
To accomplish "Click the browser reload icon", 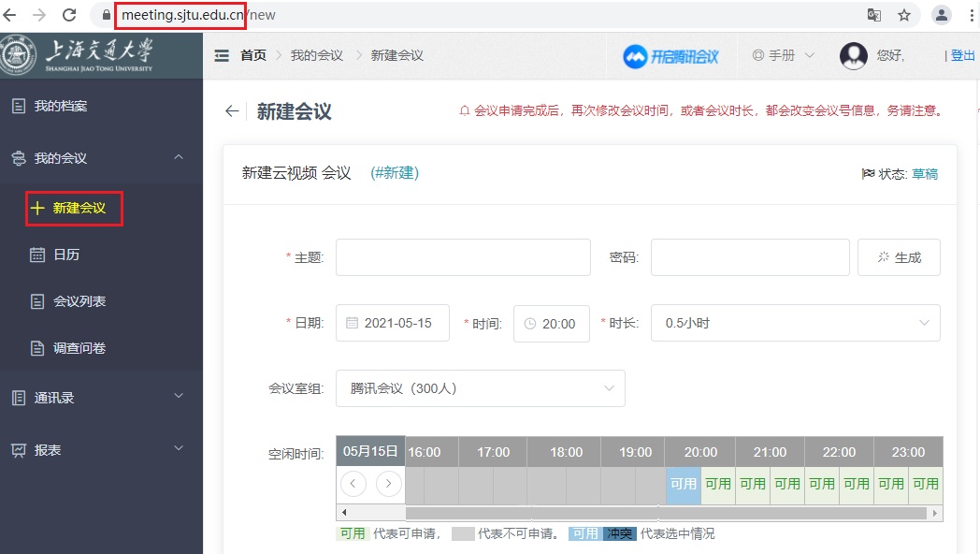I will 69,15.
